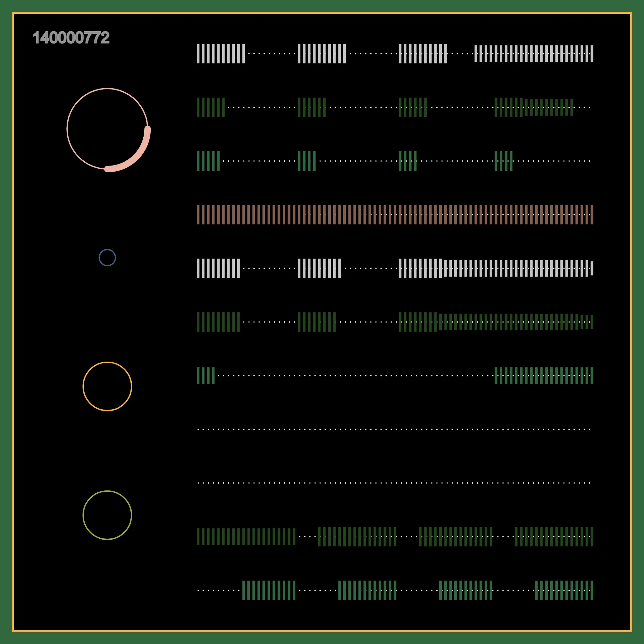Click the full-width brown bar row
This screenshot has height=644, width=644.
395,215
